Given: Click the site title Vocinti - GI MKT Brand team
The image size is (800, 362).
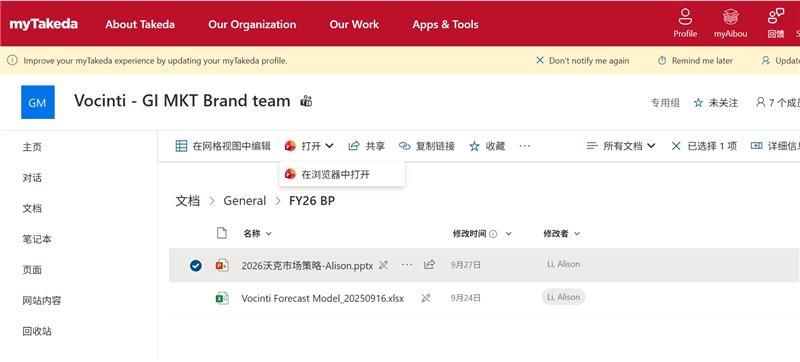Looking at the screenshot, I should point(182,101).
